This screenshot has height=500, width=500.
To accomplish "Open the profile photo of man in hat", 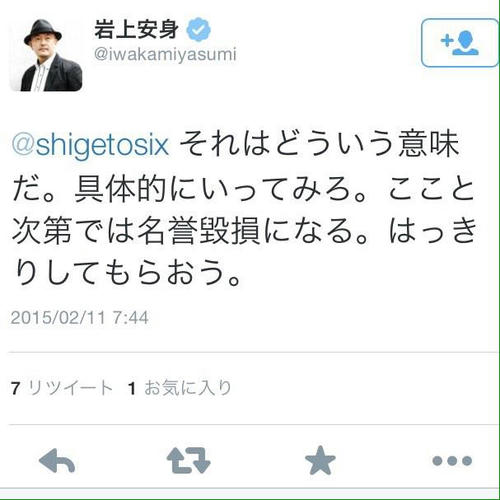I will click(46, 55).
